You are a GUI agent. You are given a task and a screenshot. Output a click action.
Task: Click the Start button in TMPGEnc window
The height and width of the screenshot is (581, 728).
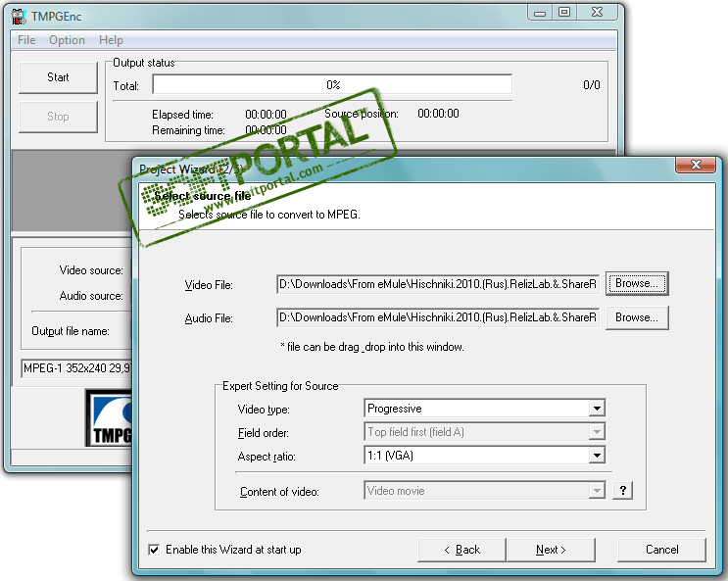coord(58,77)
